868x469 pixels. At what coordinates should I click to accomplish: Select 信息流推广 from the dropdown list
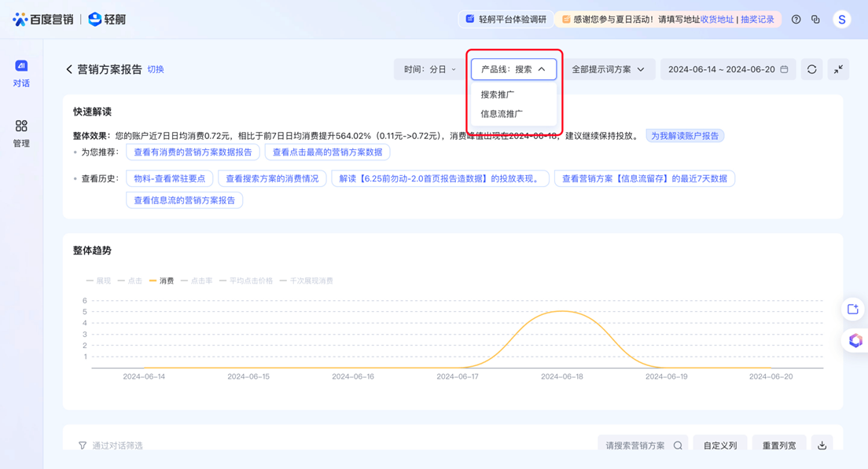pos(502,114)
